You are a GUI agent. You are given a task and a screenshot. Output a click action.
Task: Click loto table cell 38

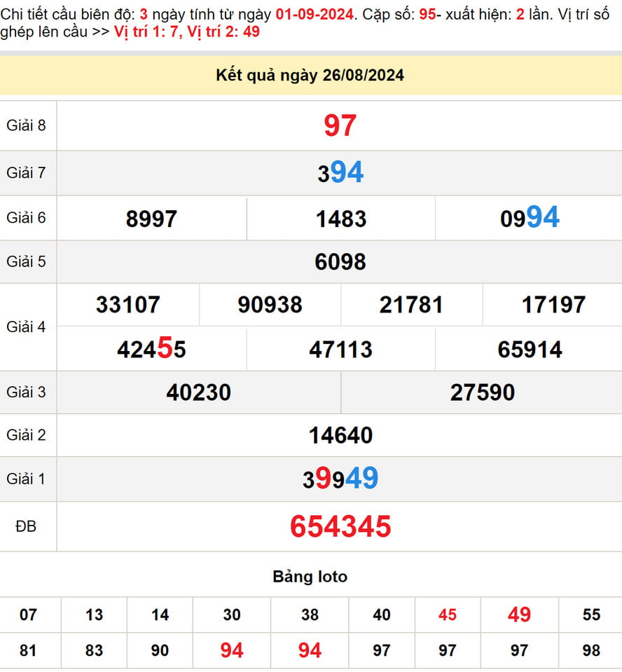point(310,615)
